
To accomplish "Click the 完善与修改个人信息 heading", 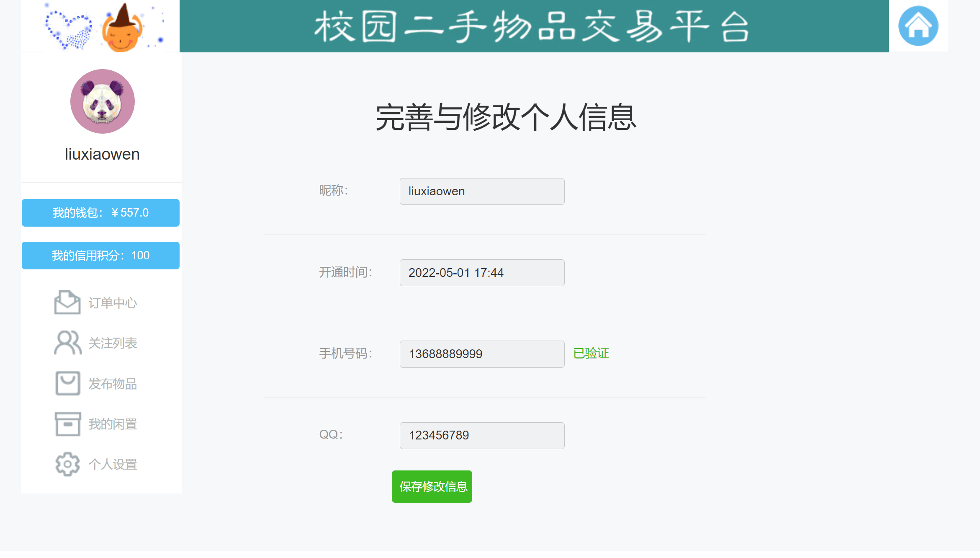I will 506,117.
